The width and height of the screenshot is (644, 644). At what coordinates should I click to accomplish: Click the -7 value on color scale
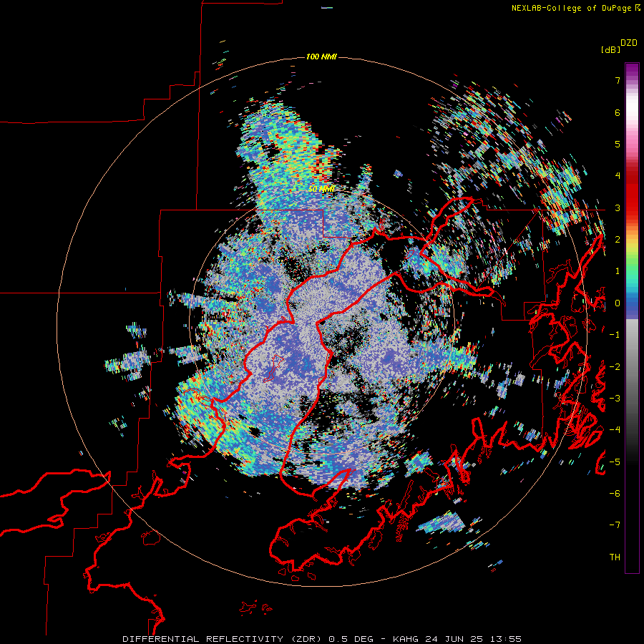(x=615, y=525)
